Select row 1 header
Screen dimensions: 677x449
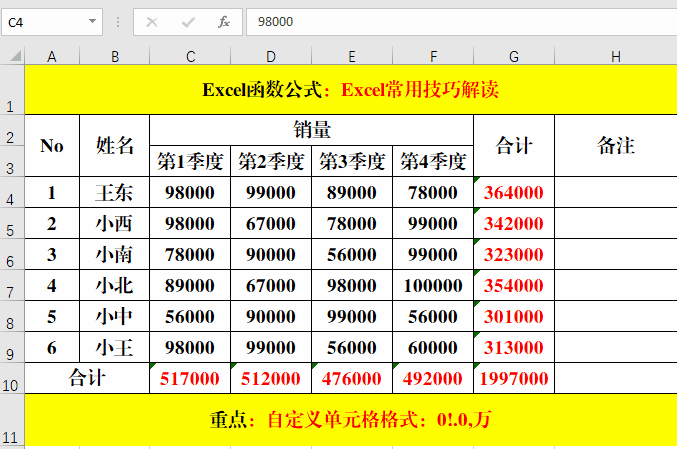coord(12,90)
